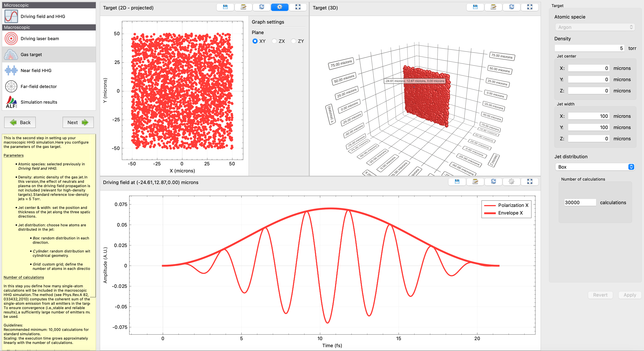Select the XY plane radio button

pyautogui.click(x=255, y=41)
